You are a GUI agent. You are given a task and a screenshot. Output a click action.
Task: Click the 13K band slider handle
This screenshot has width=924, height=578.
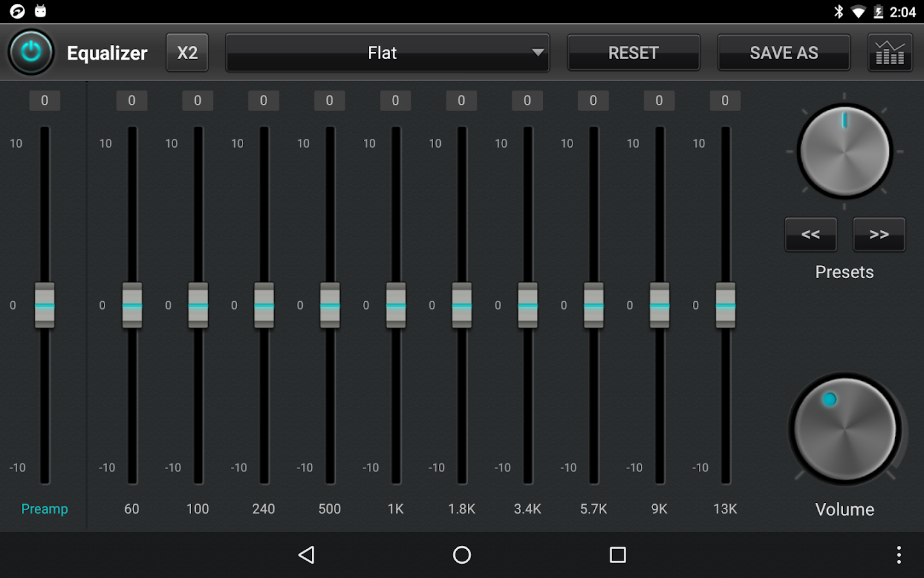726,305
